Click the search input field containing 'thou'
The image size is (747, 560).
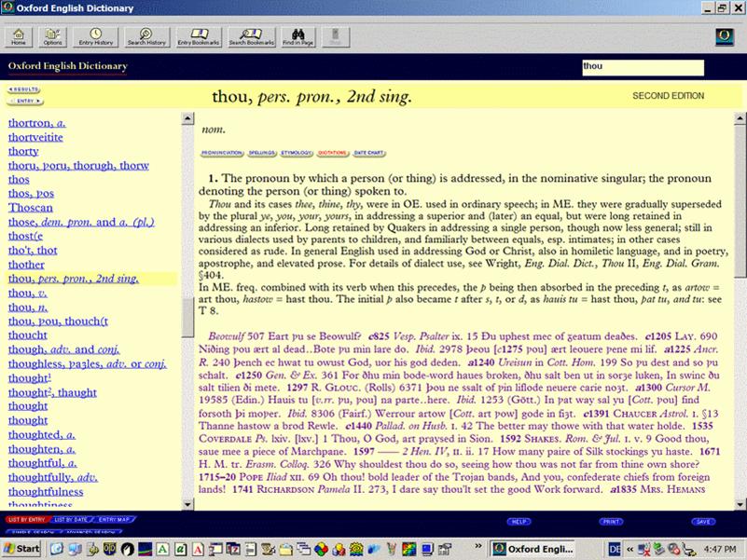(x=642, y=67)
